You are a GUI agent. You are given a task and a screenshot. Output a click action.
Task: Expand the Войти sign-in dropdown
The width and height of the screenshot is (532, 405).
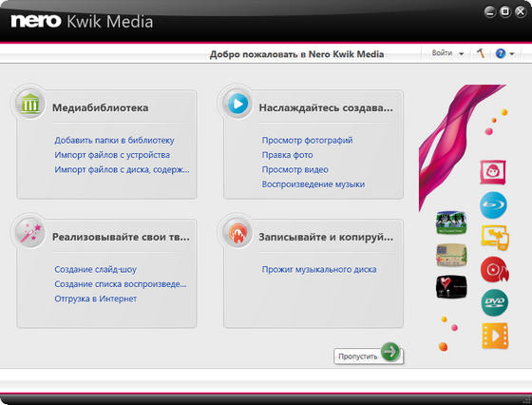coord(447,53)
